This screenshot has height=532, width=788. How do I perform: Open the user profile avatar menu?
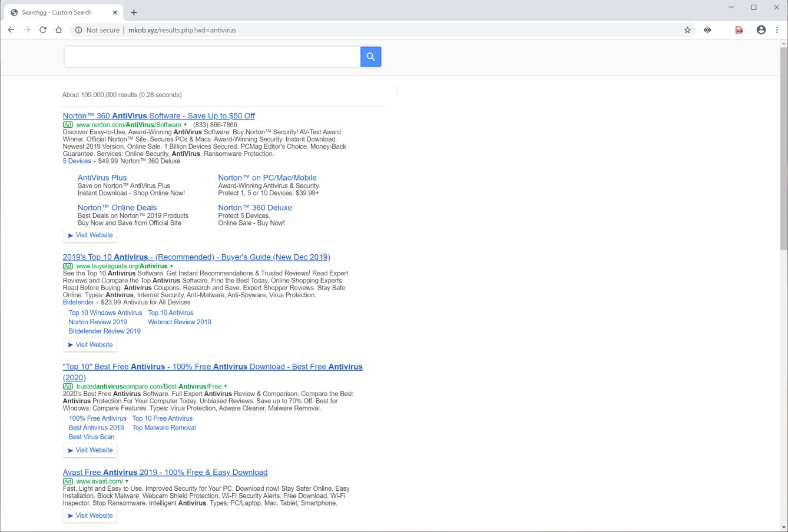pos(761,30)
